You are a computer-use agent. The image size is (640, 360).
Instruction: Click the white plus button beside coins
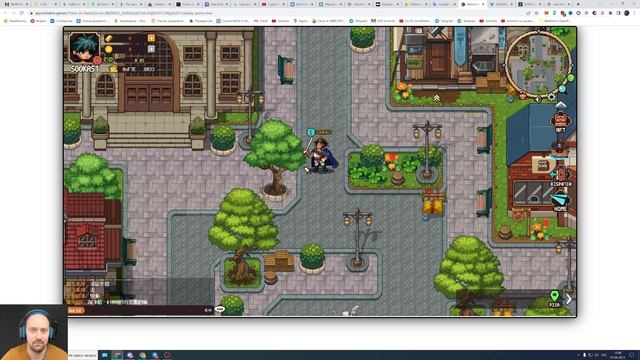click(151, 49)
